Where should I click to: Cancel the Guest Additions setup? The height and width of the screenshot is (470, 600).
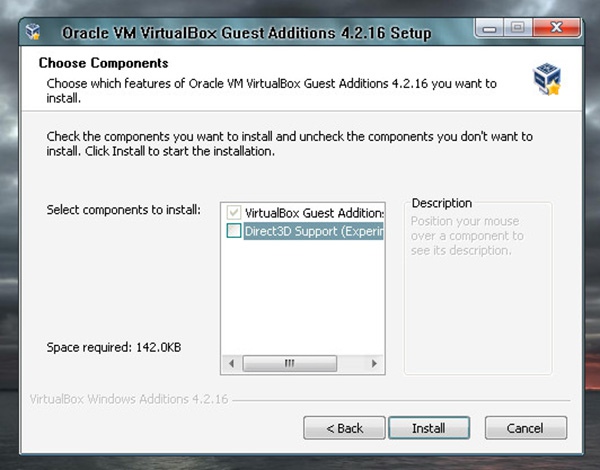tap(524, 428)
